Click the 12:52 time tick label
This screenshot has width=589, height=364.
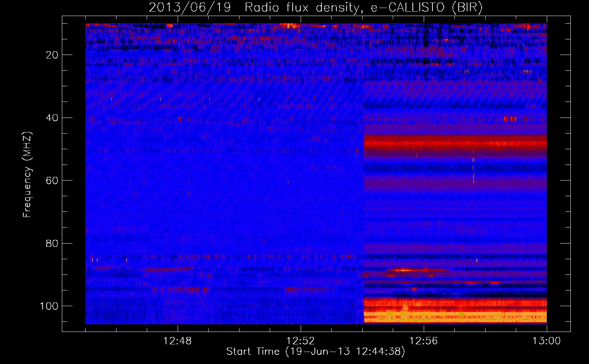[x=301, y=341]
